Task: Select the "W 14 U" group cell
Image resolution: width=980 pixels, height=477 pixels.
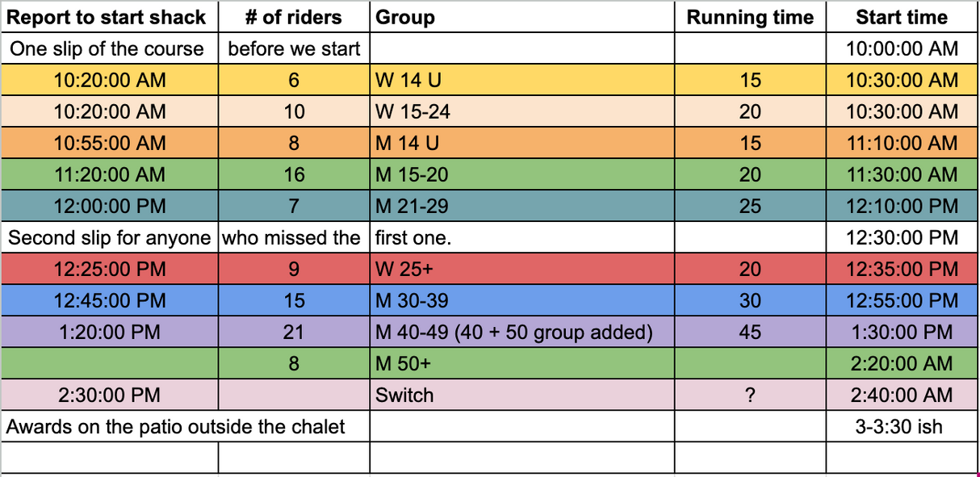Action: tap(521, 80)
